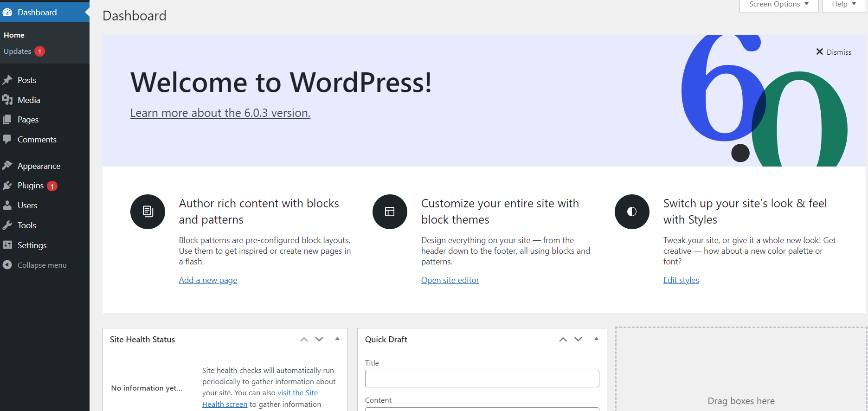The width and height of the screenshot is (868, 411).
Task: Click the Users person icon
Action: click(7, 205)
